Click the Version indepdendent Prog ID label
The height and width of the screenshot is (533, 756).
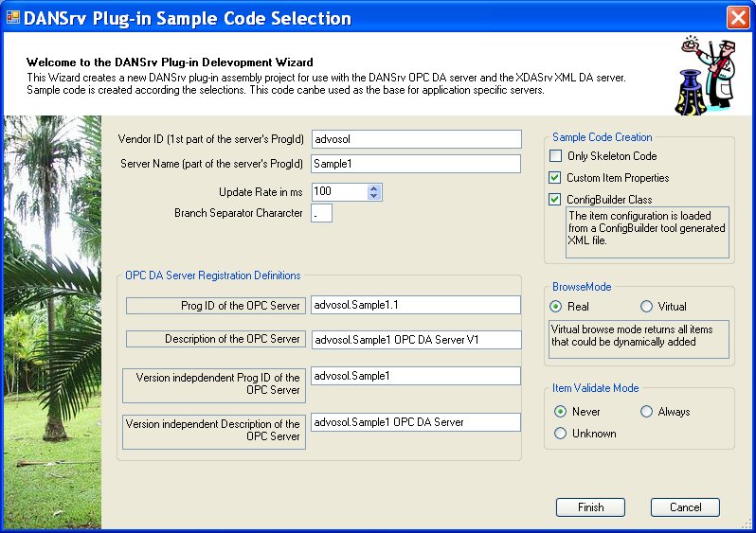pos(214,385)
